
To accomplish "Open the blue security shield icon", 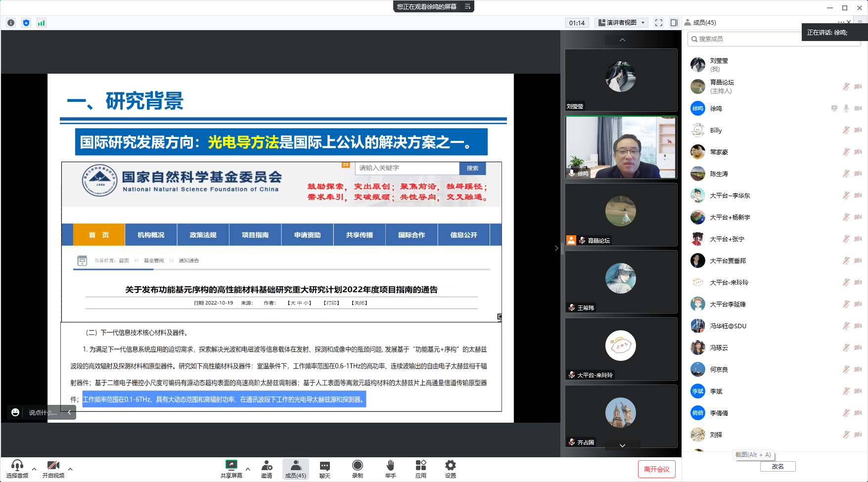I will [x=26, y=23].
